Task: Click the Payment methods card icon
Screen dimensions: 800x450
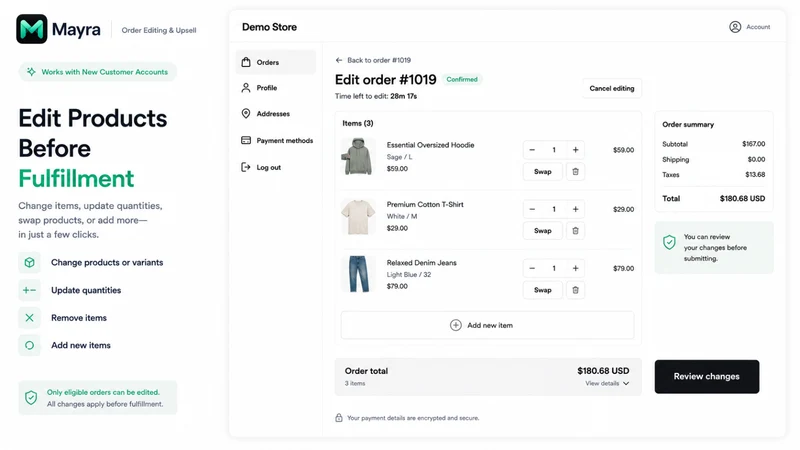Action: click(246, 140)
